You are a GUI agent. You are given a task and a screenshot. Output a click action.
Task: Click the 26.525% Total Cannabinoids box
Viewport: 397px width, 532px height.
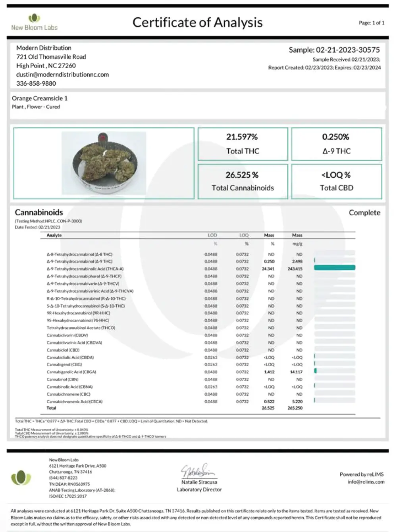tap(243, 181)
